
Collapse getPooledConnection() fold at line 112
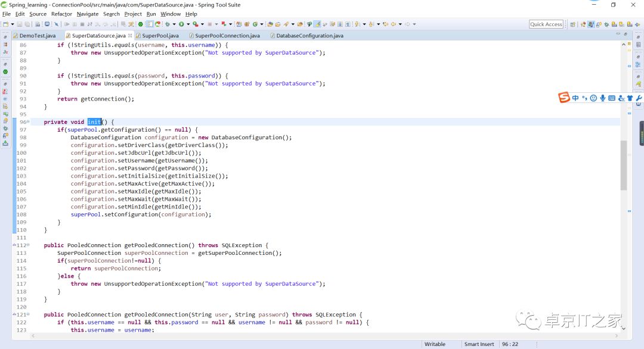click(29, 245)
